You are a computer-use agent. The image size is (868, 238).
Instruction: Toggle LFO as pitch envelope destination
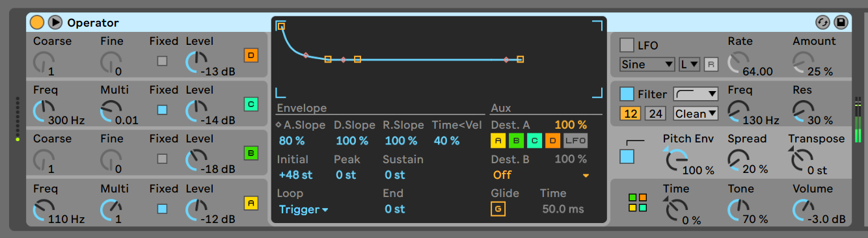pyautogui.click(x=575, y=140)
